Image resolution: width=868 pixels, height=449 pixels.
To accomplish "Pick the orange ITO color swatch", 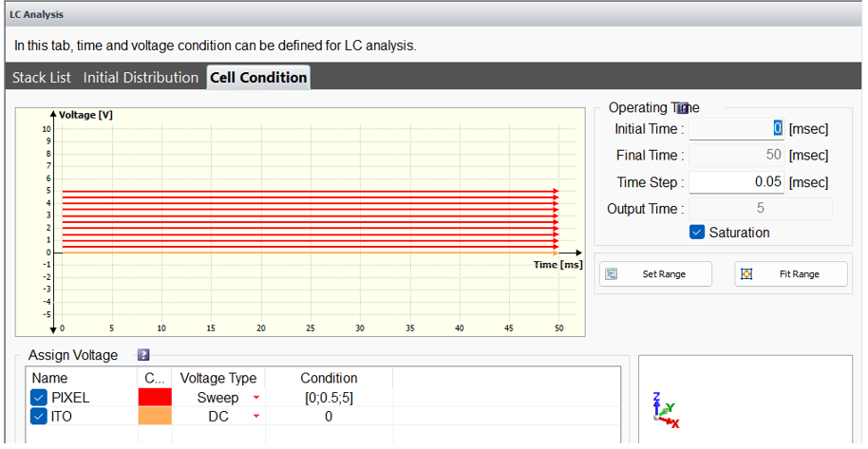I will (x=155, y=417).
